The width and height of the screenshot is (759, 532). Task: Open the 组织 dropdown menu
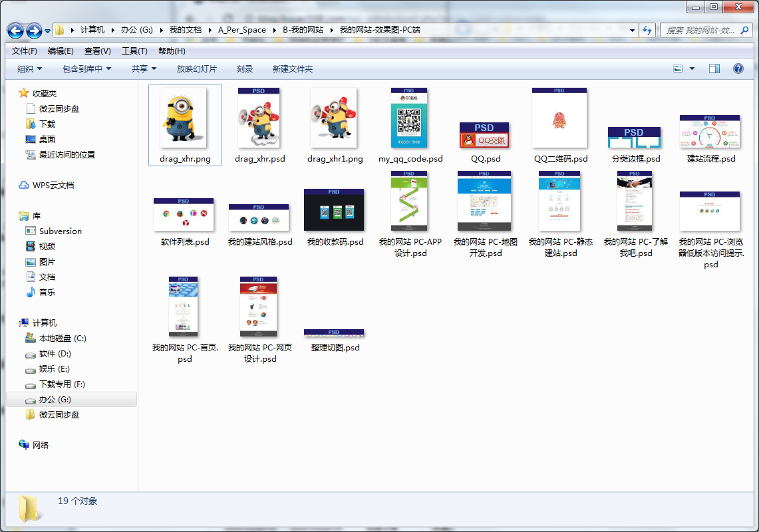coord(29,68)
